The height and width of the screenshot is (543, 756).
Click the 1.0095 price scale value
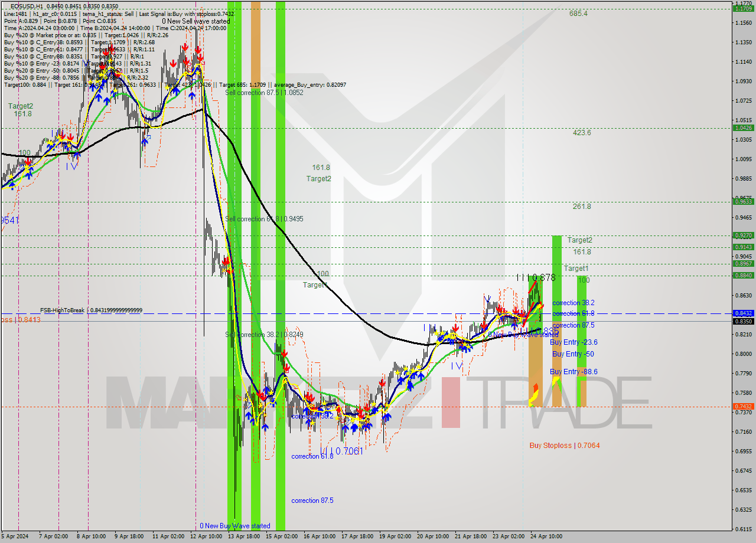tap(743, 159)
